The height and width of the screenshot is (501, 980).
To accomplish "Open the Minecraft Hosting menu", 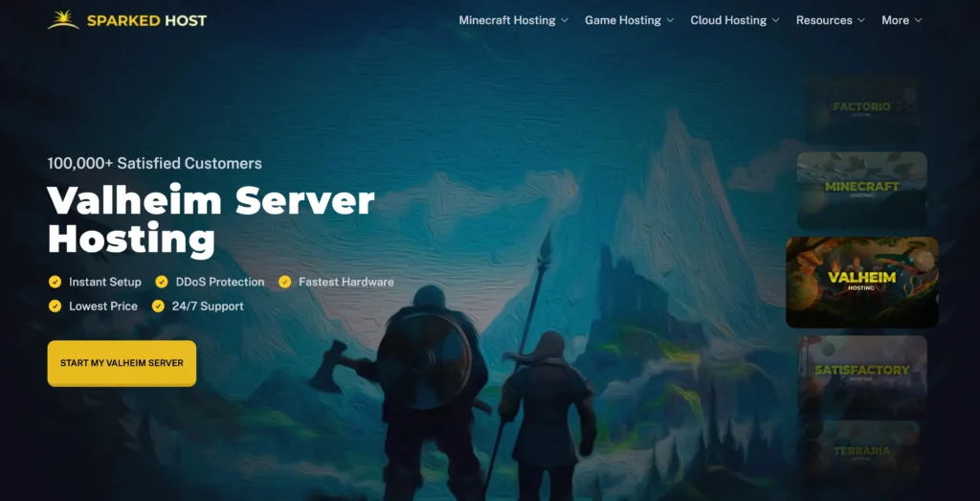I will [x=506, y=20].
